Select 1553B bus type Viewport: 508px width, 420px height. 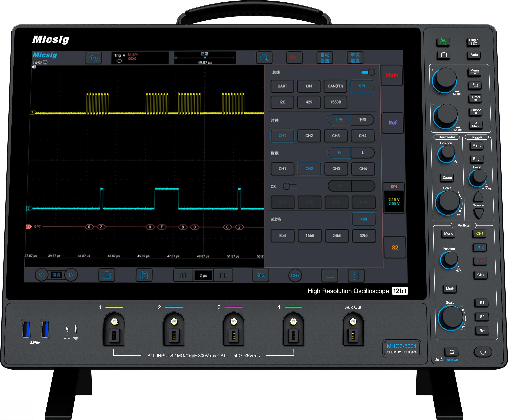coord(336,102)
